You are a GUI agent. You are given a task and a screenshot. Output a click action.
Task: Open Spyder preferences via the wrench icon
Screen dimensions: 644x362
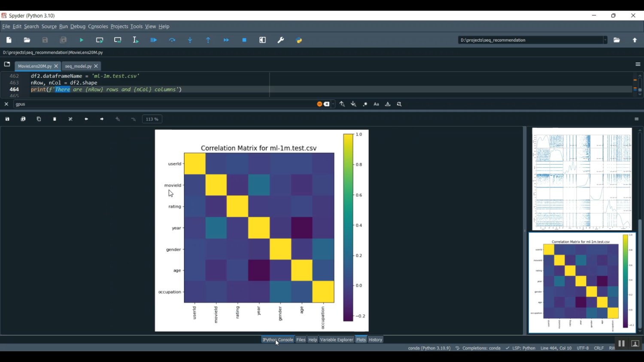pos(281,40)
